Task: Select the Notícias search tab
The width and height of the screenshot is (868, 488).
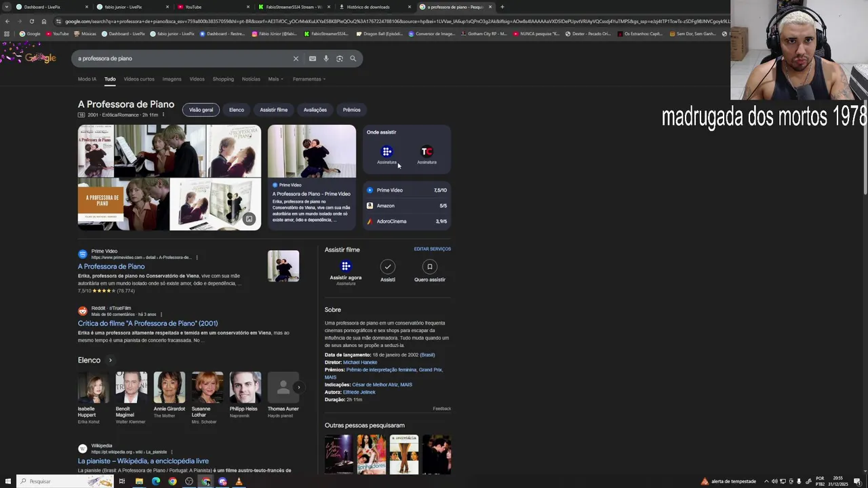Action: (x=251, y=79)
